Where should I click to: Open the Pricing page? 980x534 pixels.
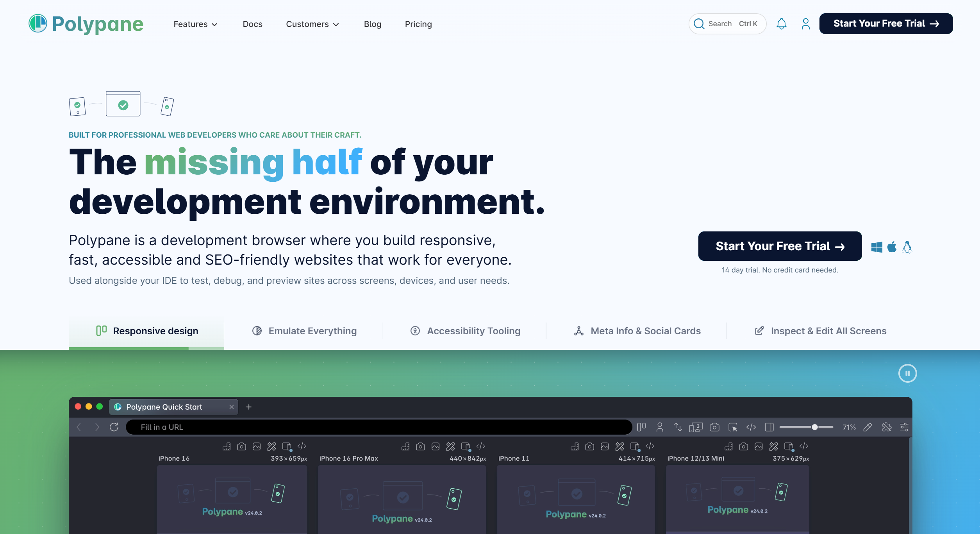[418, 24]
